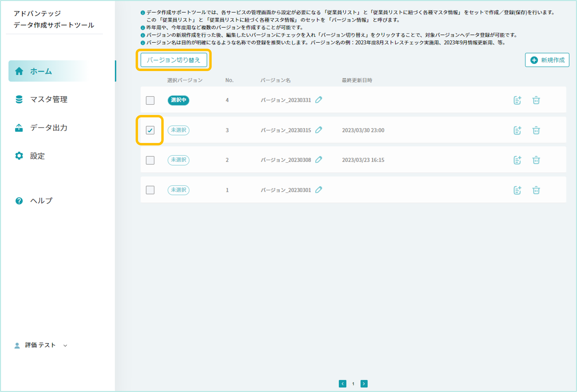The width and height of the screenshot is (577, 392).
Task: Click the 最終更新日時 column header
Action: click(x=357, y=80)
